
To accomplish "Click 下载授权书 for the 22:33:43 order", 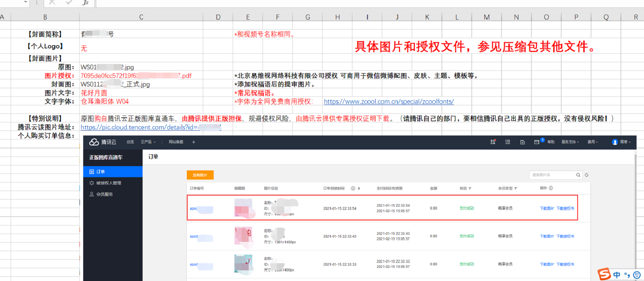I will [565, 236].
